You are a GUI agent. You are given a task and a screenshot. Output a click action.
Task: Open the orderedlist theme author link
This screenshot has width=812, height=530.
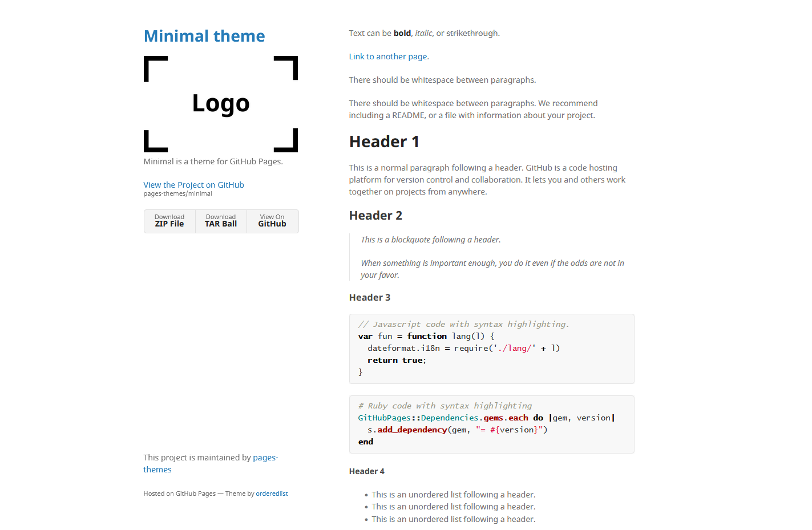coord(272,493)
